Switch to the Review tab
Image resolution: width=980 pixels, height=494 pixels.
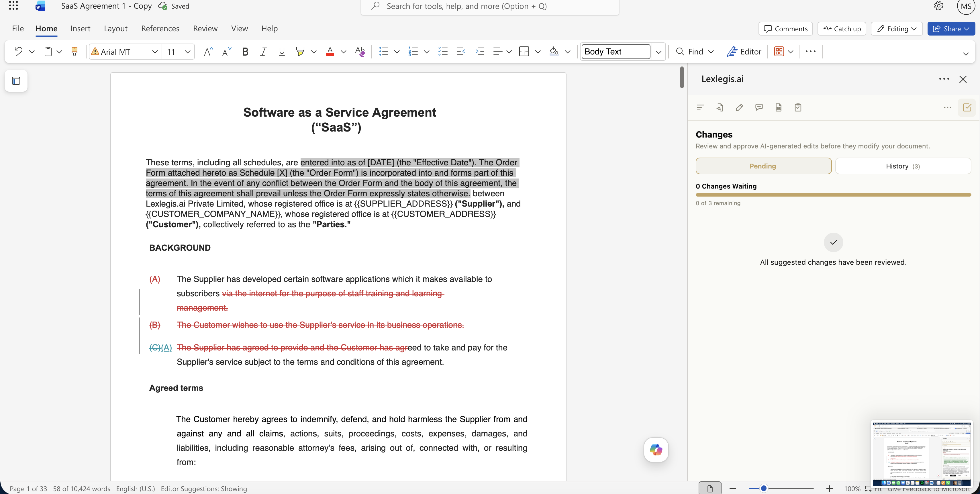(x=205, y=29)
